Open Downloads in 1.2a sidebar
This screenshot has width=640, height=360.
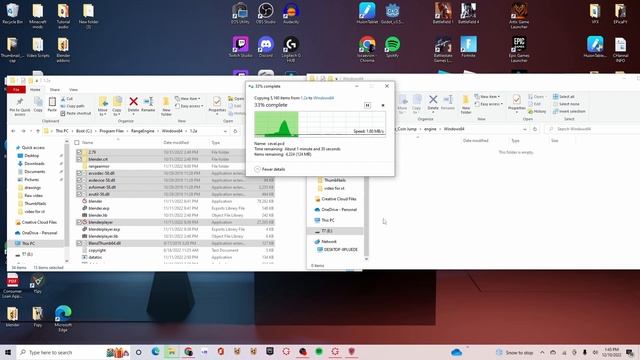click(34, 164)
